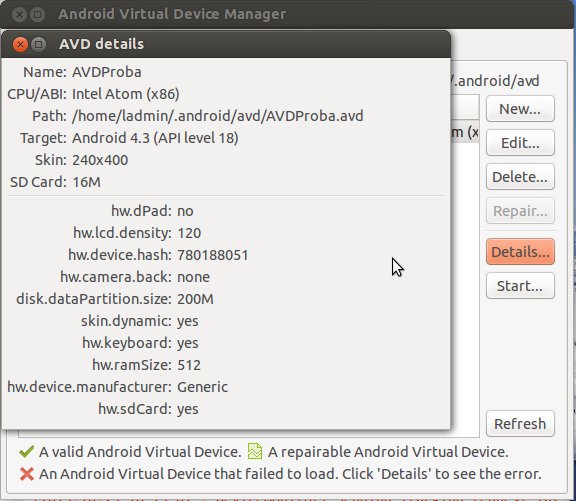Click the CPU/ABI value Intel Atom (x86)
Screen dimensions: 576x501
[x=126, y=94]
